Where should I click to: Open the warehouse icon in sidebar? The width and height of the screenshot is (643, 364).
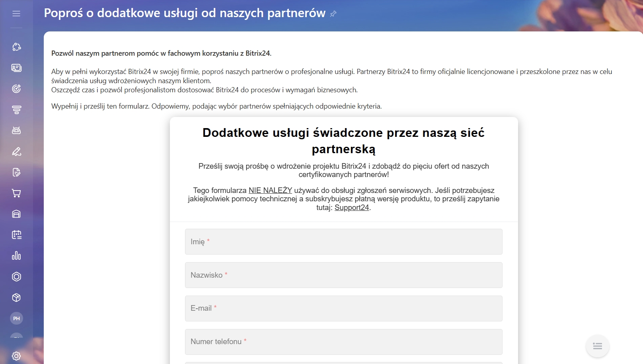(16, 214)
